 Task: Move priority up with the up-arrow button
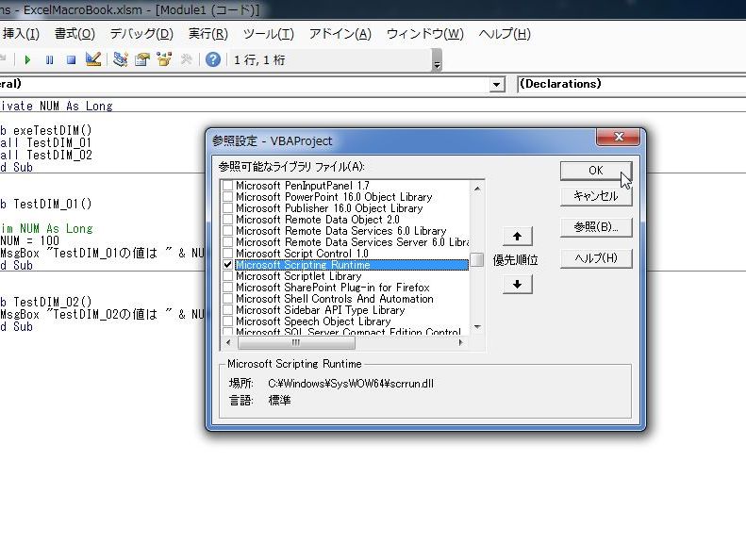tap(517, 236)
